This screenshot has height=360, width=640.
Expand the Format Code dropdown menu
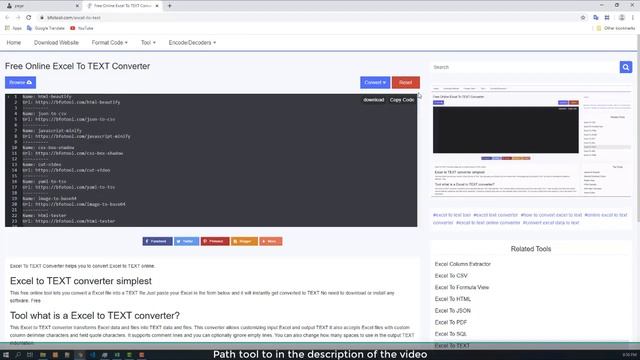coord(109,42)
